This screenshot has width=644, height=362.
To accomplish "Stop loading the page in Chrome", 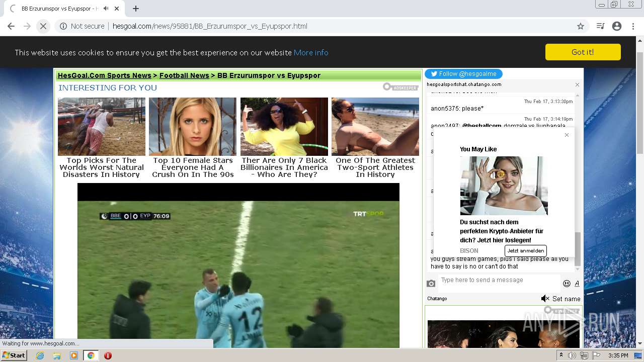I will 43,26.
